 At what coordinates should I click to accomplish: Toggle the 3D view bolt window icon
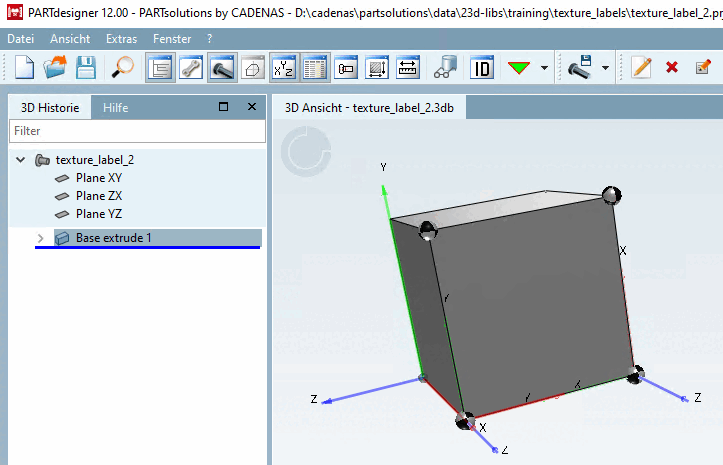click(222, 68)
